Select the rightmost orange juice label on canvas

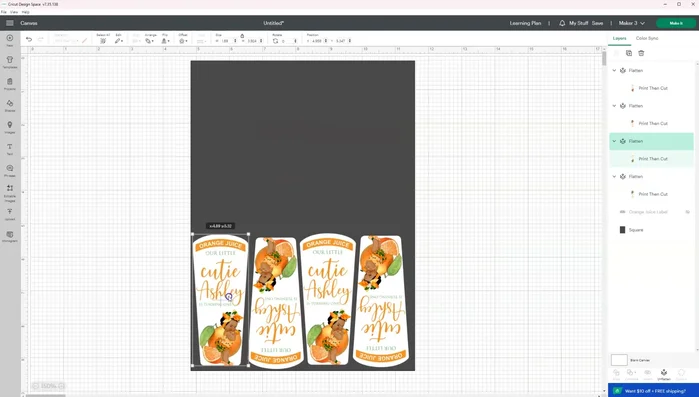click(381, 301)
